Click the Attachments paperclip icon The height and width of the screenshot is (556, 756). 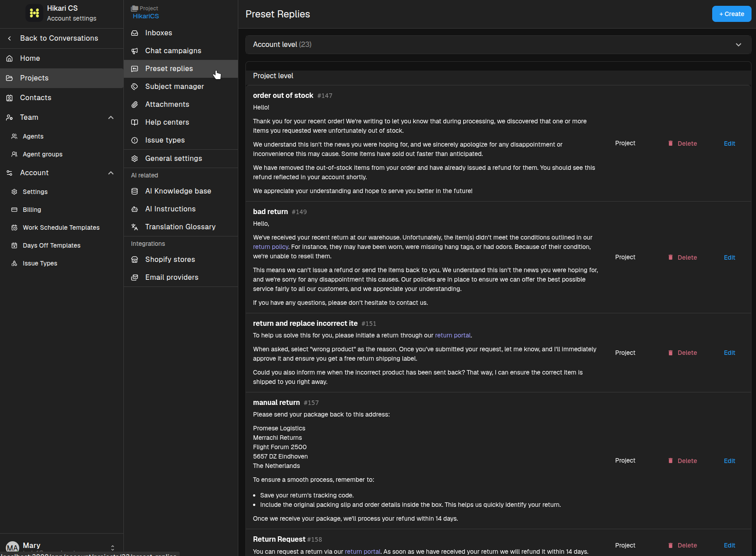pyautogui.click(x=135, y=105)
